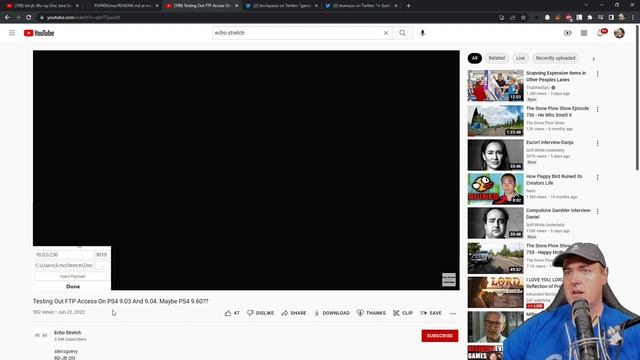This screenshot has height=360, width=640.
Task: SAVE the video to a playlist
Action: (x=431, y=313)
